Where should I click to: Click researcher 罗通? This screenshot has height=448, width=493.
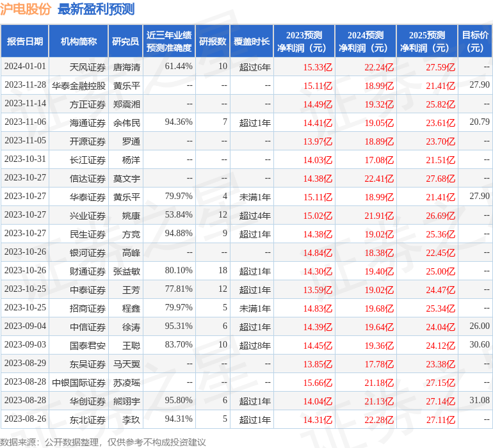tap(131, 141)
